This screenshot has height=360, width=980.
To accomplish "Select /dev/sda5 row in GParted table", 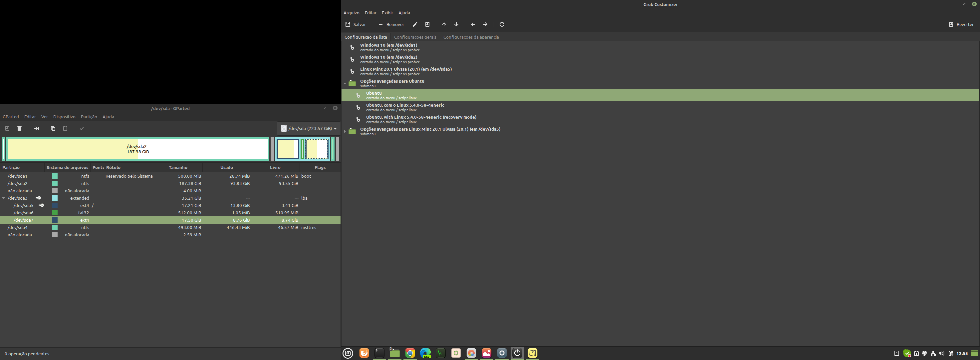I will coord(170,205).
